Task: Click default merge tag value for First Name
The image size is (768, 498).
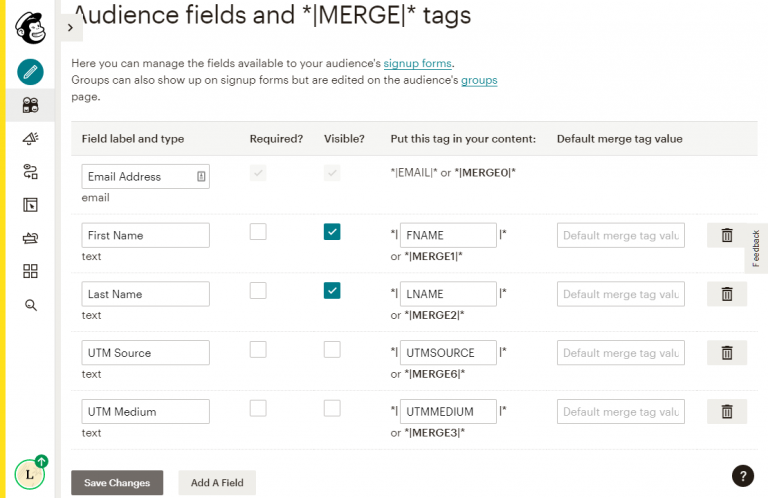Action: 621,236
